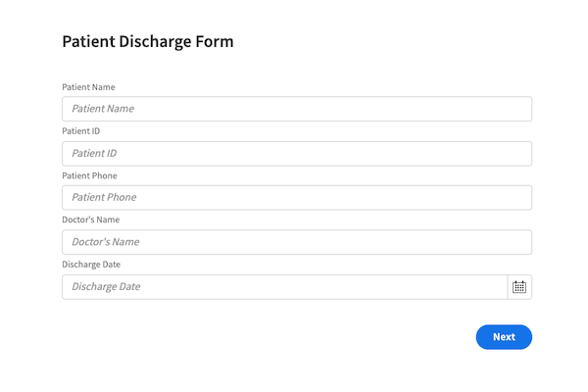This screenshot has width=588, height=392.
Task: Click the Doctor's Name placeholder text
Action: pyautogui.click(x=106, y=242)
